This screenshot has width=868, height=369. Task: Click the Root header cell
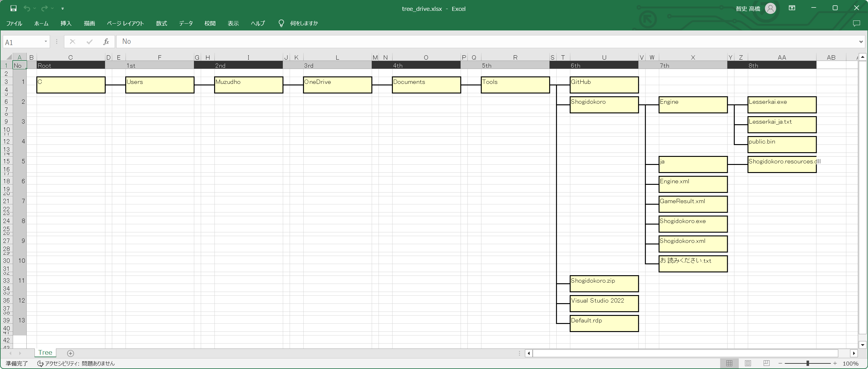click(x=71, y=65)
